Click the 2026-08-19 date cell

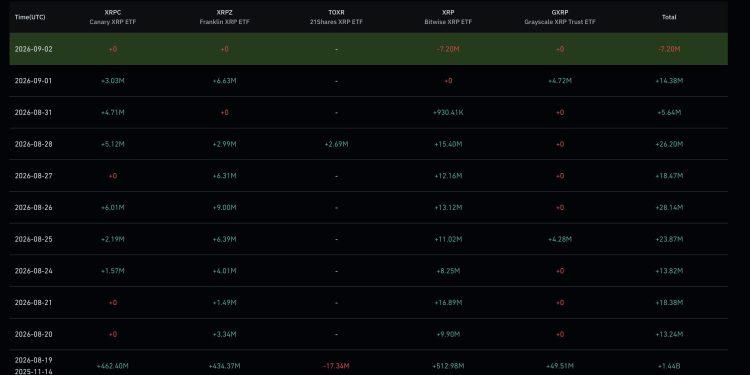(x=33, y=360)
